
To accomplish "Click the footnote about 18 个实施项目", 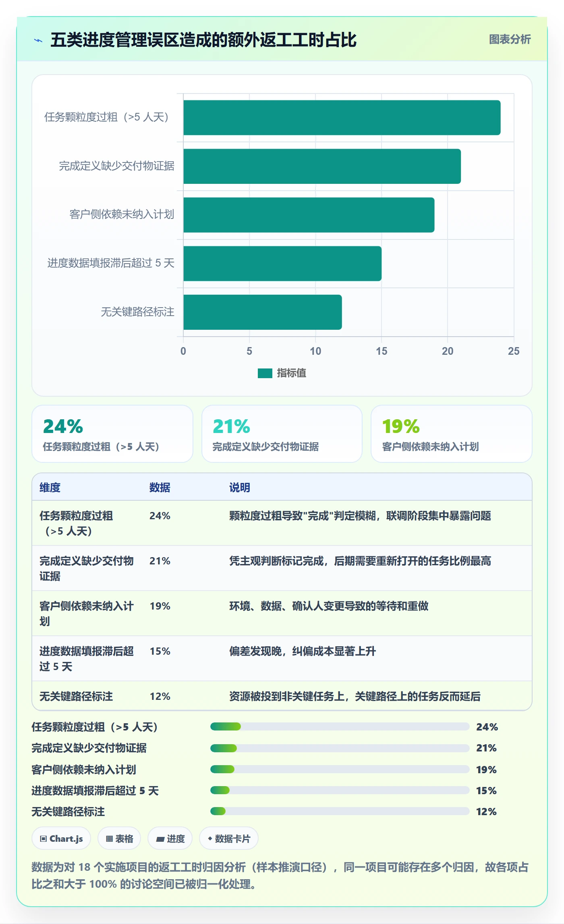I will pyautogui.click(x=280, y=876).
